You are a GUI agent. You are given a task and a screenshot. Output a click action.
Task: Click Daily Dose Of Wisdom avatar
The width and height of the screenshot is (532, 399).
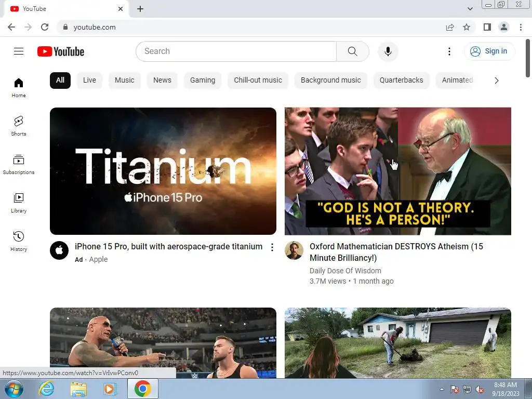pyautogui.click(x=294, y=250)
